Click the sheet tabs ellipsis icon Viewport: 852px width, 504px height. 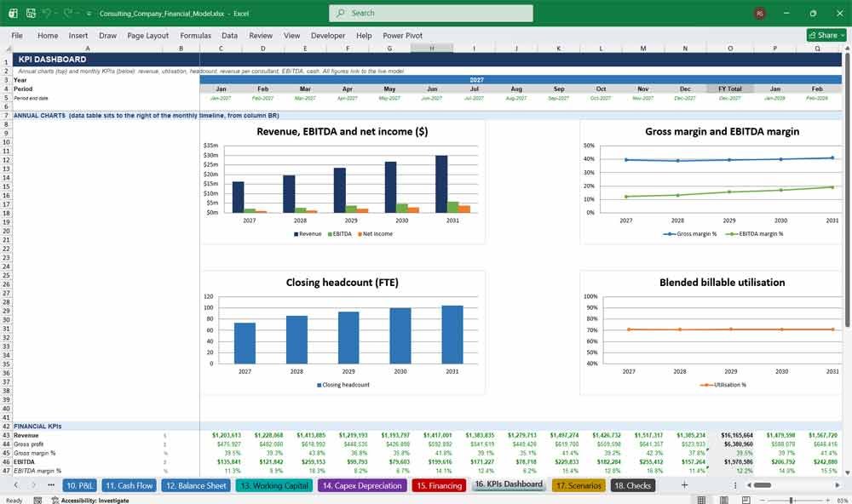tap(51, 485)
